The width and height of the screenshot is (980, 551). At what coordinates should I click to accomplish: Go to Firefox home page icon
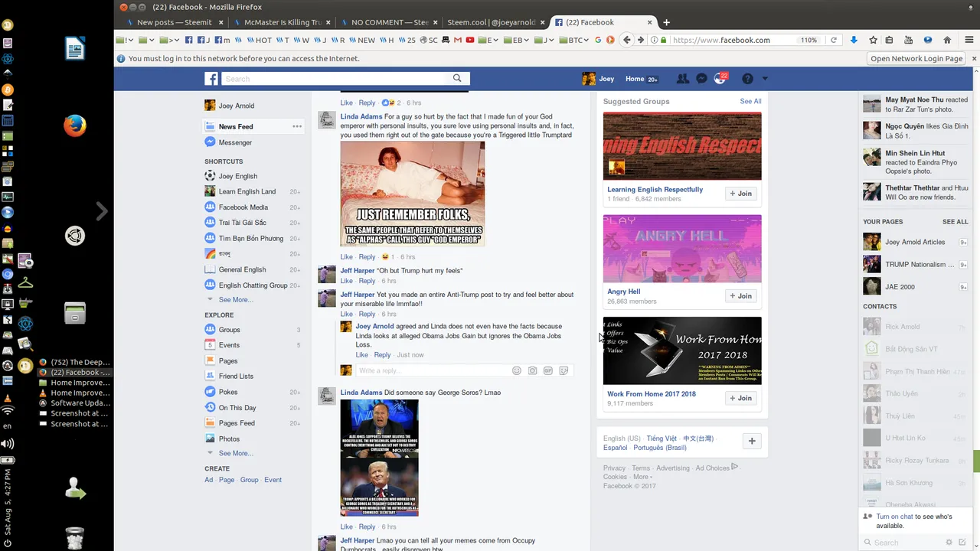click(x=947, y=40)
